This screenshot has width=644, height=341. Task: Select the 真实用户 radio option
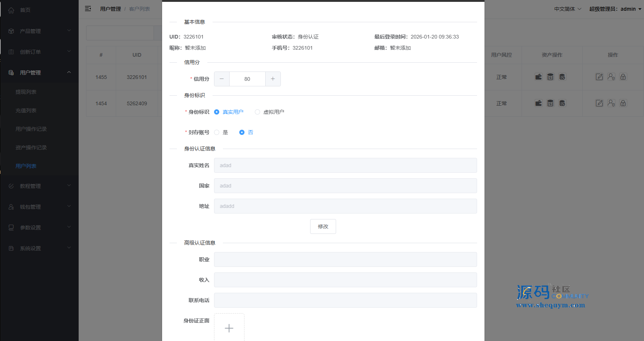pos(217,112)
